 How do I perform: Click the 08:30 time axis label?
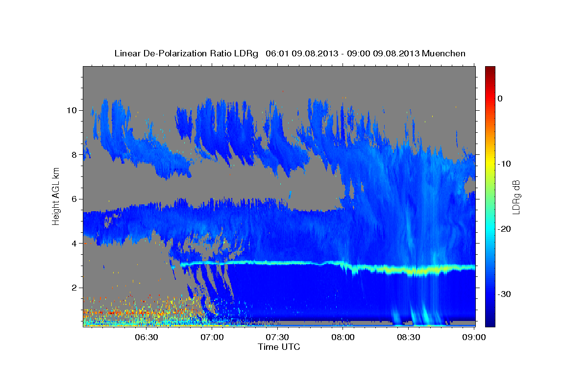point(409,337)
